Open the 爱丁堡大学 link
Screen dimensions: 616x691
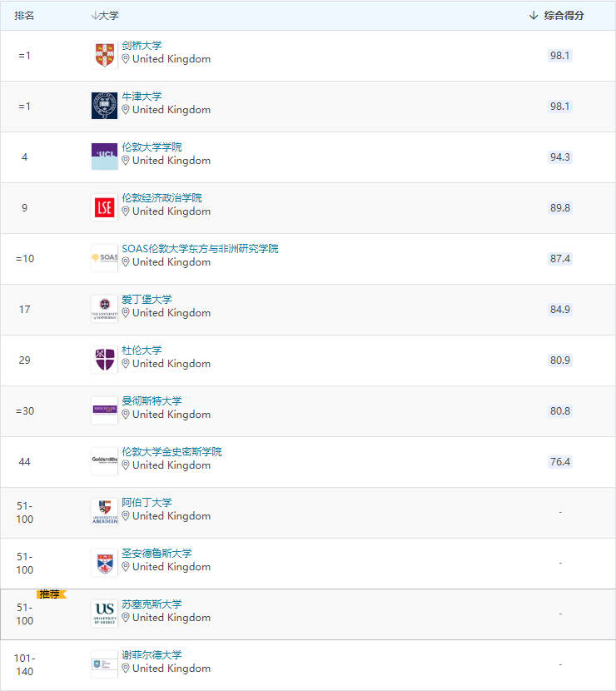[x=147, y=299]
